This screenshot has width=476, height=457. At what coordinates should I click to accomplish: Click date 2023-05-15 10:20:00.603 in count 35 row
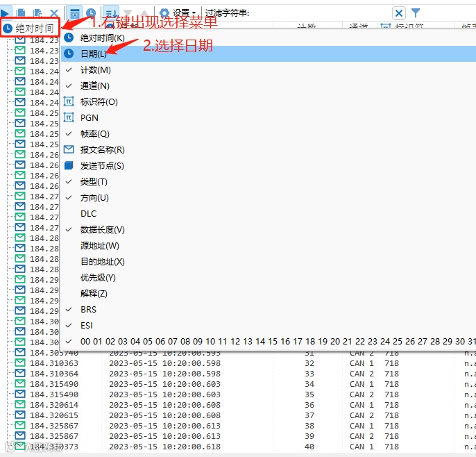pos(165,394)
